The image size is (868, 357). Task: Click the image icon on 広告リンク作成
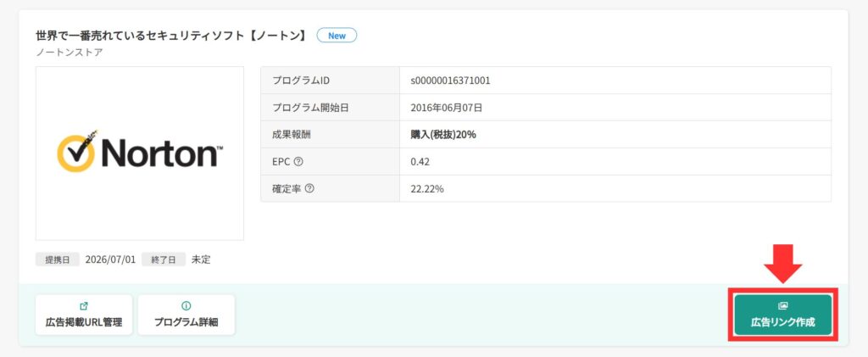(782, 306)
